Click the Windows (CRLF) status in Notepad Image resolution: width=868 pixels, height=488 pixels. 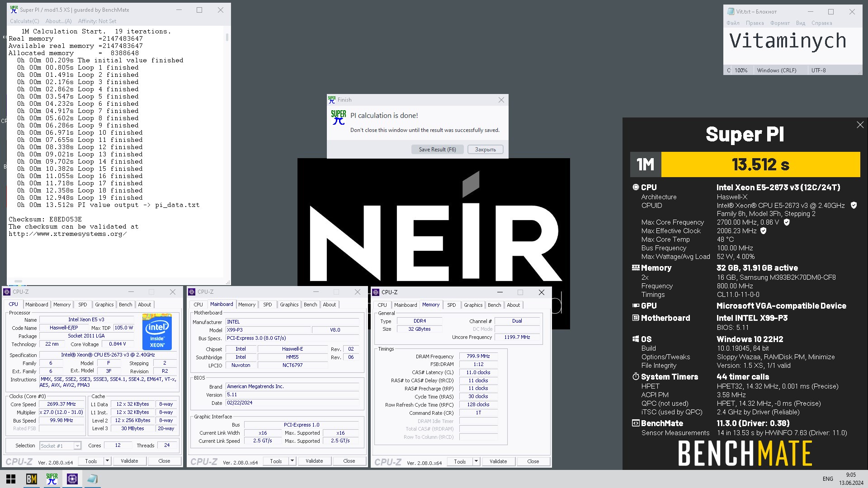coord(777,70)
